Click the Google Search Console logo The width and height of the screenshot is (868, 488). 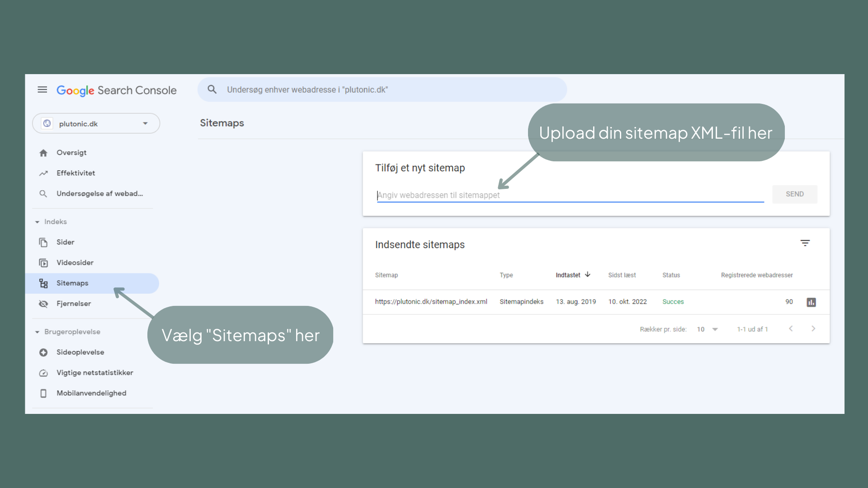click(116, 90)
